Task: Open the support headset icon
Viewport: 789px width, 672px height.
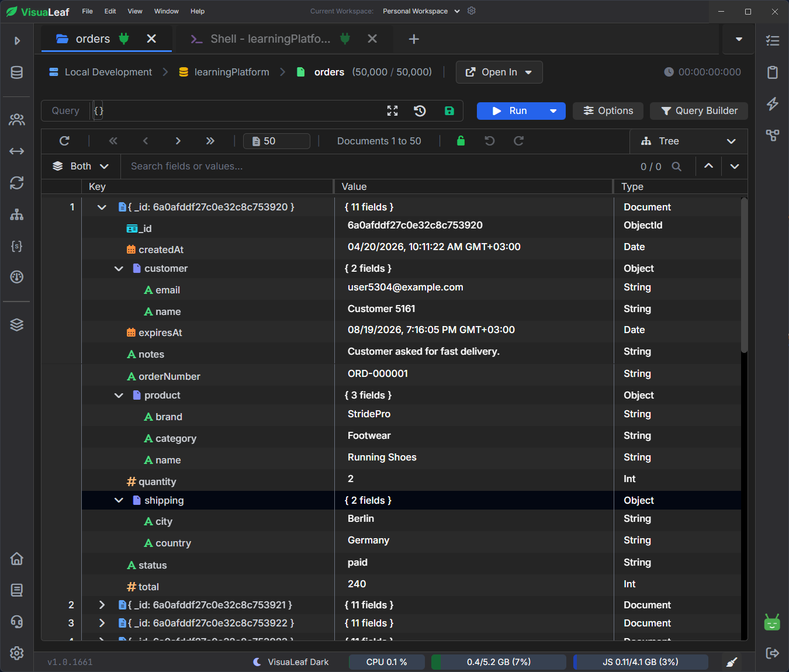Action: [17, 622]
